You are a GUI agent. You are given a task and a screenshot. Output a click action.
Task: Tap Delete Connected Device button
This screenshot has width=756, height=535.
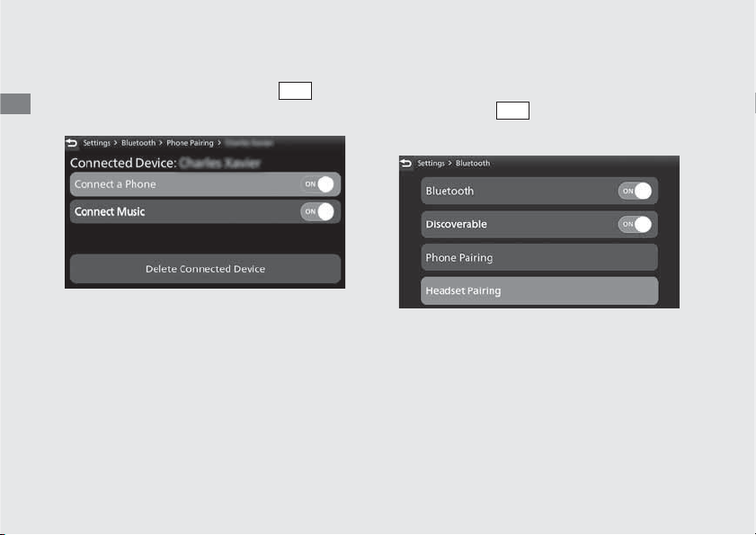(x=205, y=269)
